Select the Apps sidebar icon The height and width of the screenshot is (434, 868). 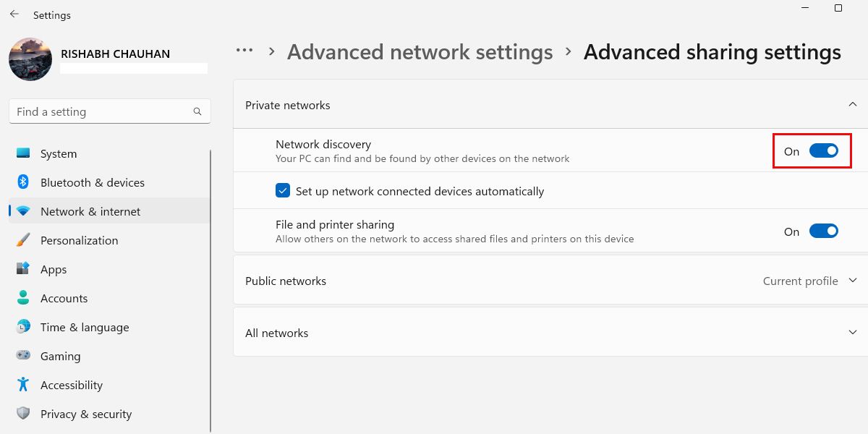click(x=22, y=269)
